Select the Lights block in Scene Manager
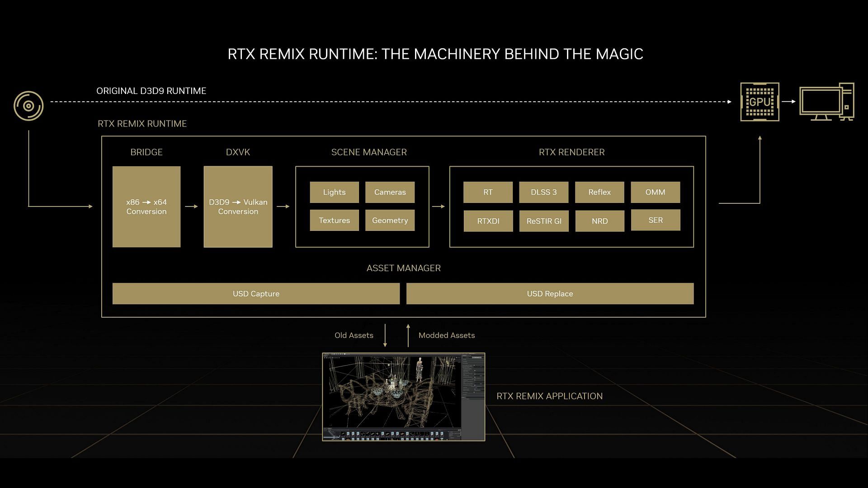This screenshot has width=868, height=488. tap(334, 192)
